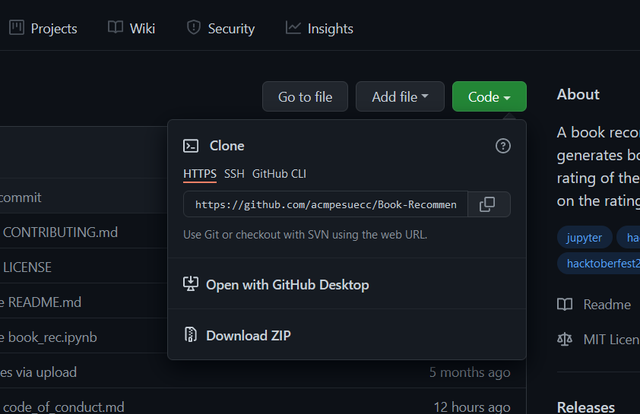Viewport: 640px width, 414px height.
Task: Click the repository clone URL field
Action: pyautogui.click(x=325, y=204)
